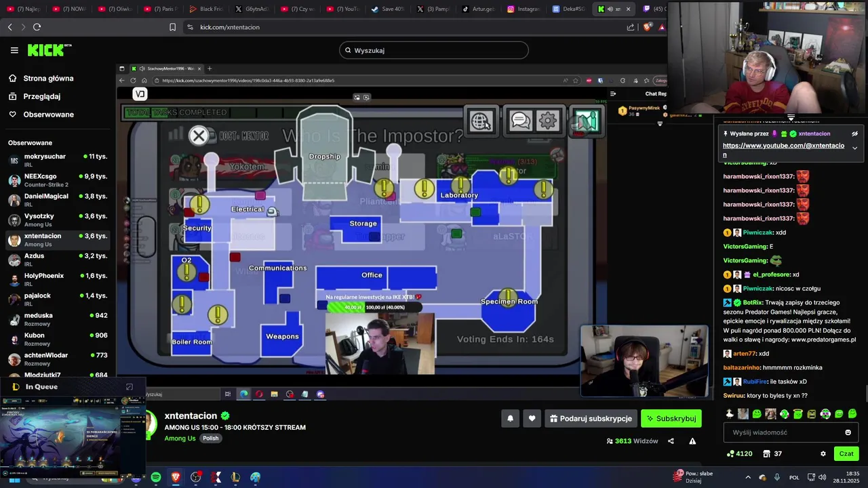Expand the pinned message chevron
Screen dimensions: 868x488
(854, 148)
